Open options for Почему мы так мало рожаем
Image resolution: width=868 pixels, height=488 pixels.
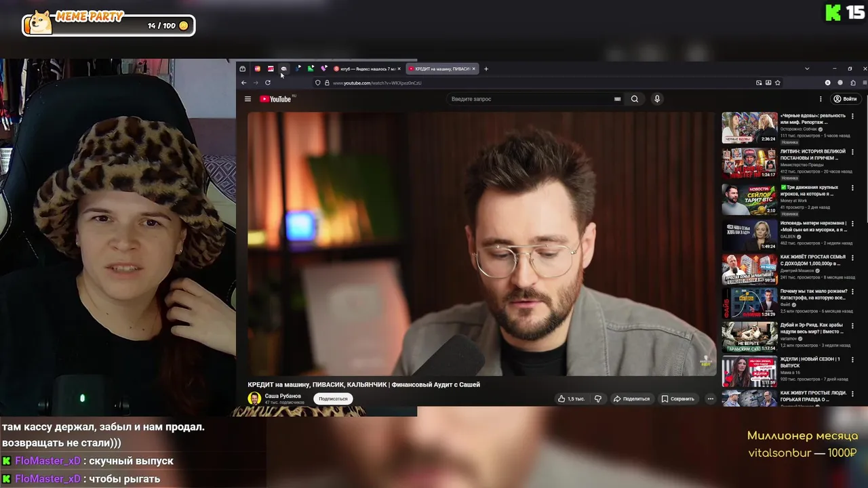click(852, 291)
